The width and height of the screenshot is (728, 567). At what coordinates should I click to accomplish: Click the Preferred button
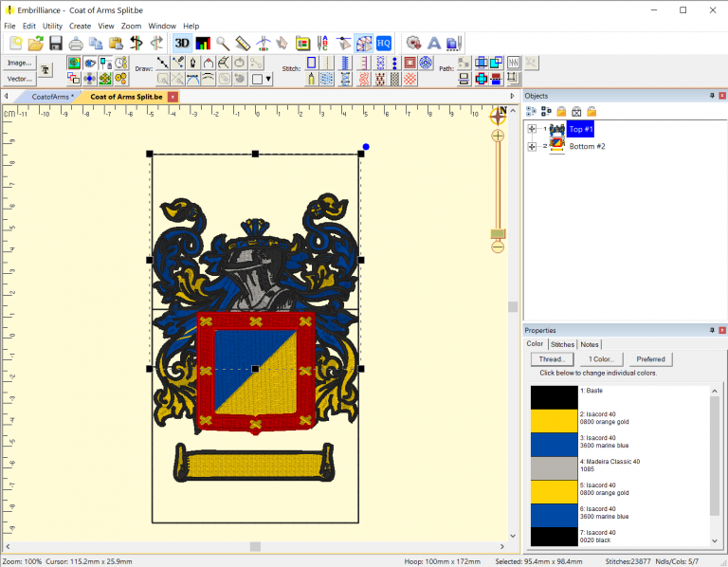click(650, 359)
